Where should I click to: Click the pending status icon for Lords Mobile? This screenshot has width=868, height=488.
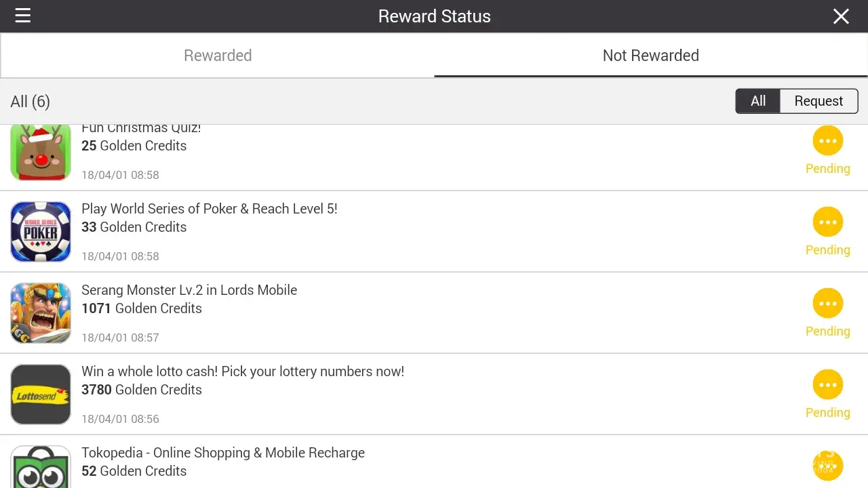pyautogui.click(x=827, y=304)
